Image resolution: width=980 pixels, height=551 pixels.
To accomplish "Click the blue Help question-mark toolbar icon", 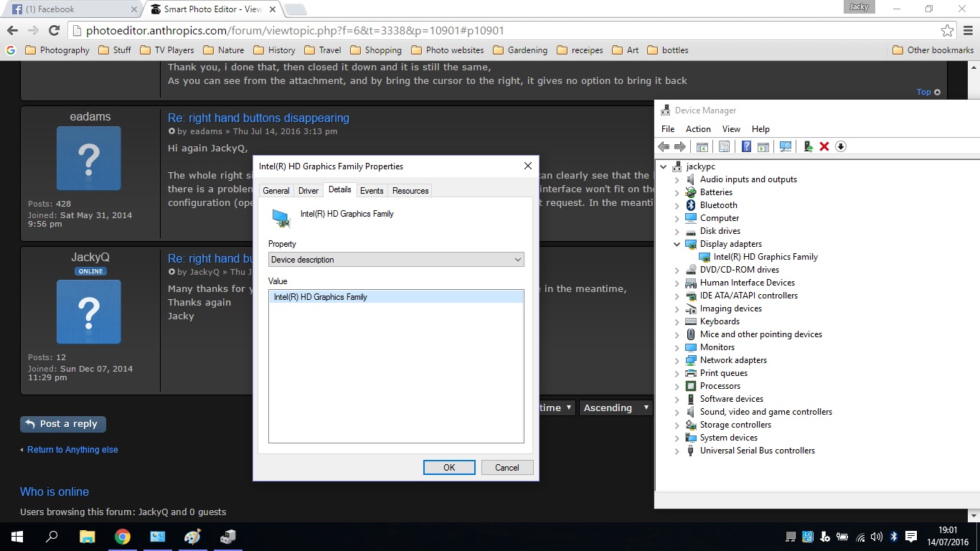I will point(747,146).
